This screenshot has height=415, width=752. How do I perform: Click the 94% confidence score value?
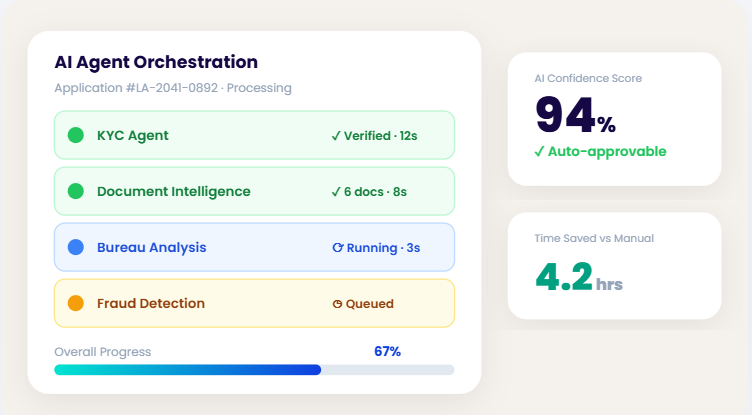[575, 114]
